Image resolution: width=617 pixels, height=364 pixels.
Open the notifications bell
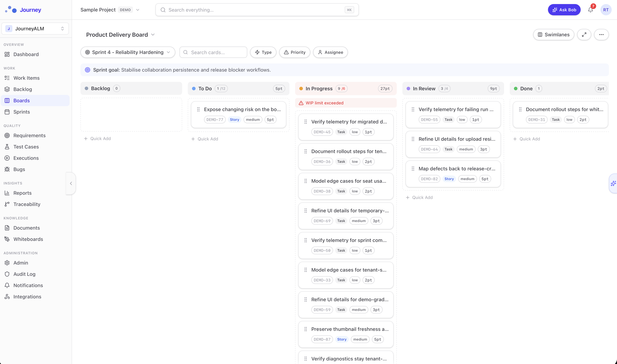591,10
